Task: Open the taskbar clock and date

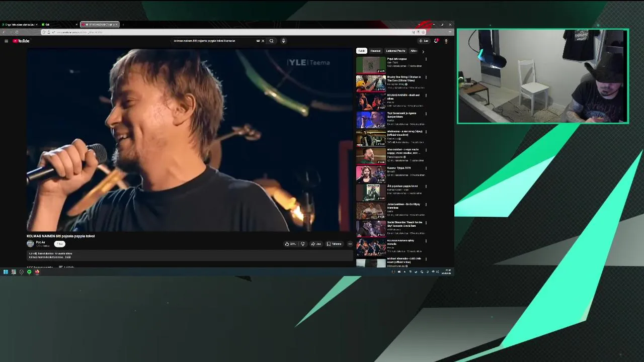Action: coord(447,272)
